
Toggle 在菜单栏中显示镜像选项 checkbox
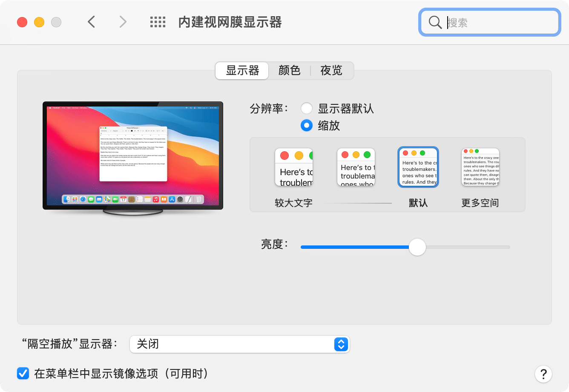click(x=23, y=373)
